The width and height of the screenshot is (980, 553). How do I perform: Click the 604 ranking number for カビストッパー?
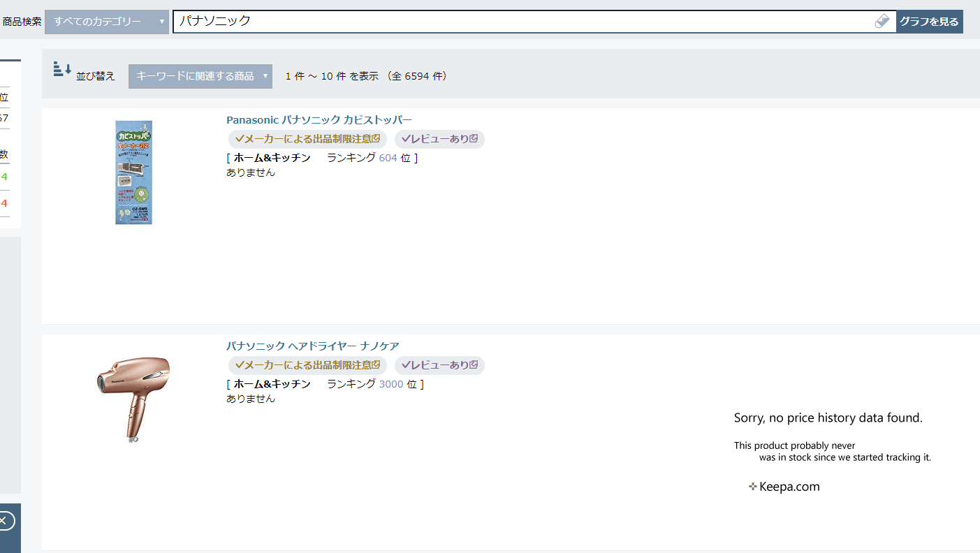click(388, 158)
